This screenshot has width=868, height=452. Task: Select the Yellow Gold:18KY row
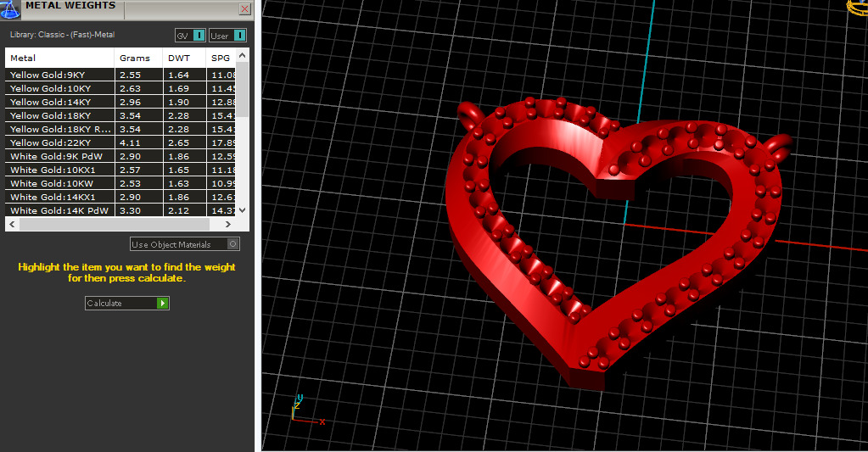pos(120,115)
